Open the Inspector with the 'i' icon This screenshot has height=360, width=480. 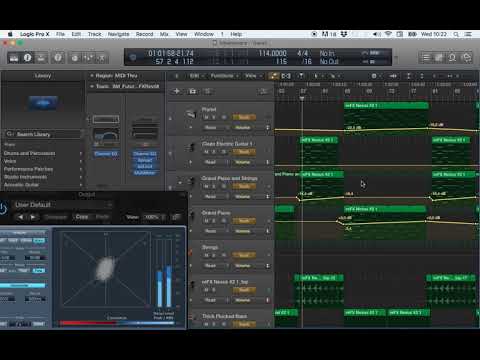click(27, 58)
